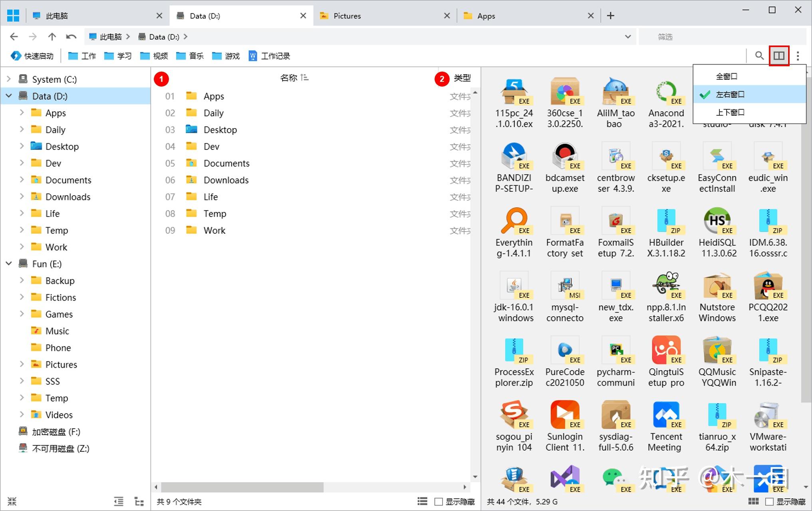Select the PCQQ2021.exe file
The height and width of the screenshot is (511, 812).
pos(768,297)
